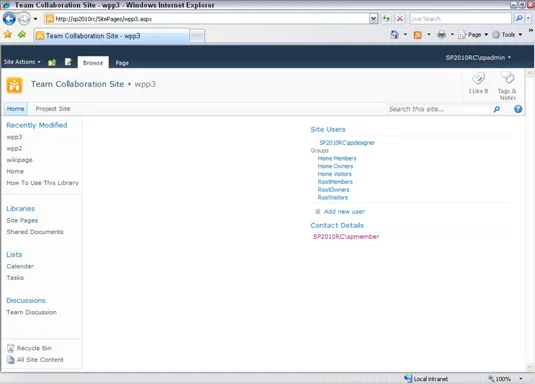This screenshot has width=535, height=384.
Task: Open wpp2 in Recently Modified
Action: point(14,148)
